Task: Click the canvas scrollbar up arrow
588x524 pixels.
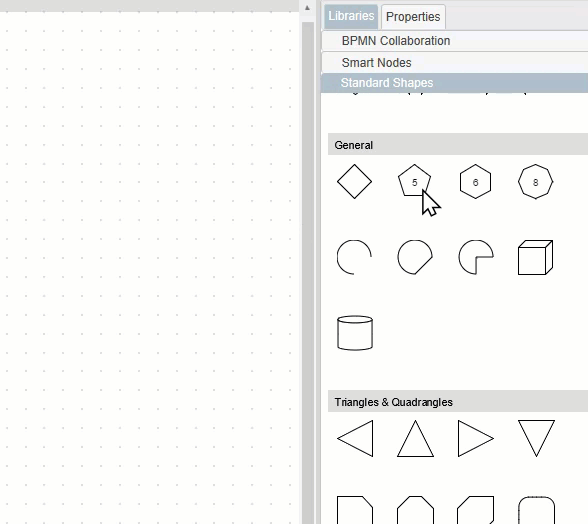Action: (308, 8)
